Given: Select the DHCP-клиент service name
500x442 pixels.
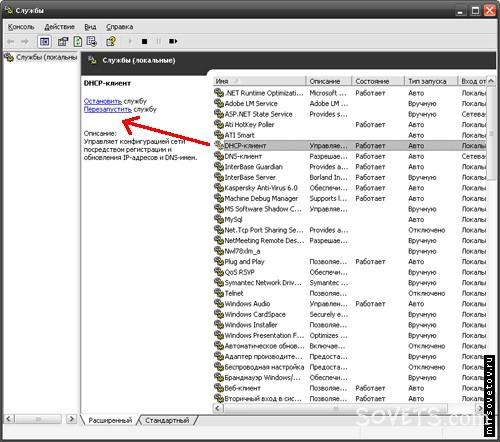Looking at the screenshot, I should coord(245,146).
